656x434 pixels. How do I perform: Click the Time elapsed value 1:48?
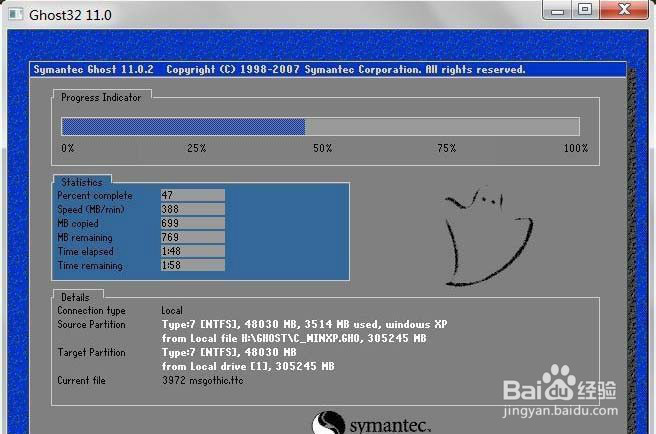coord(192,251)
